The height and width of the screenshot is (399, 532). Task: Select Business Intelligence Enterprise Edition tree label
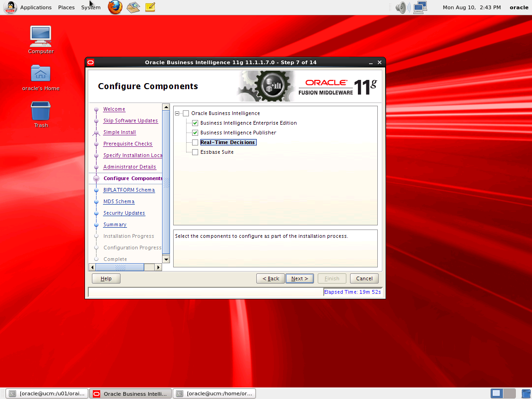click(248, 123)
